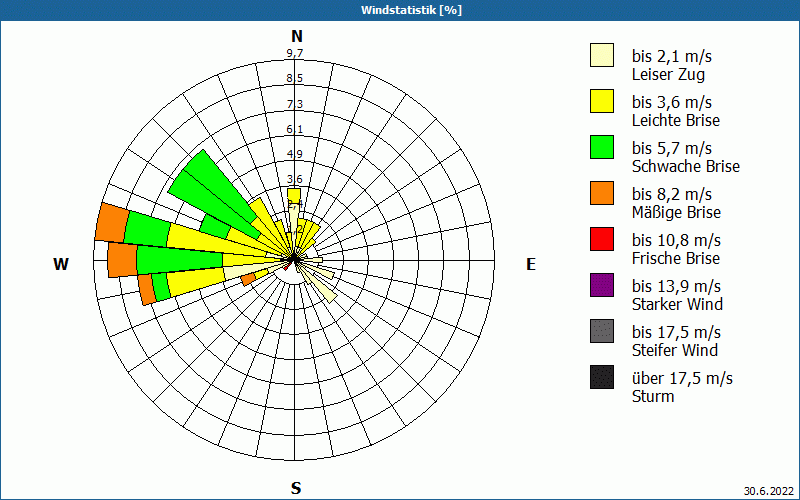Click the yellow 'bis 3,6 m/s' legend swatch
The width and height of the screenshot is (800, 500).
coord(602,101)
